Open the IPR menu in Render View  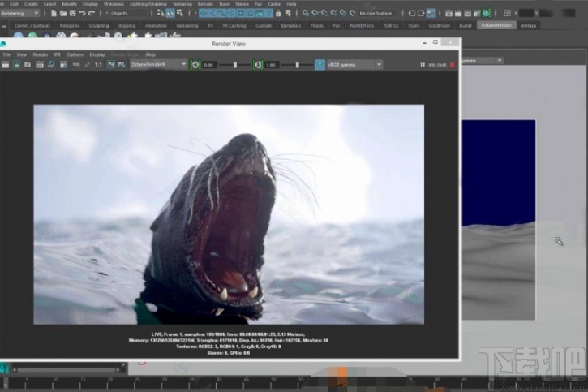58,54
